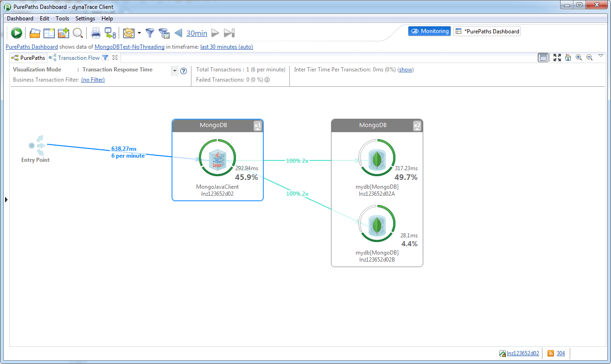Click the filter icon on Transaction Flow tab
Image resolution: width=611 pixels, height=364 pixels.
105,58
